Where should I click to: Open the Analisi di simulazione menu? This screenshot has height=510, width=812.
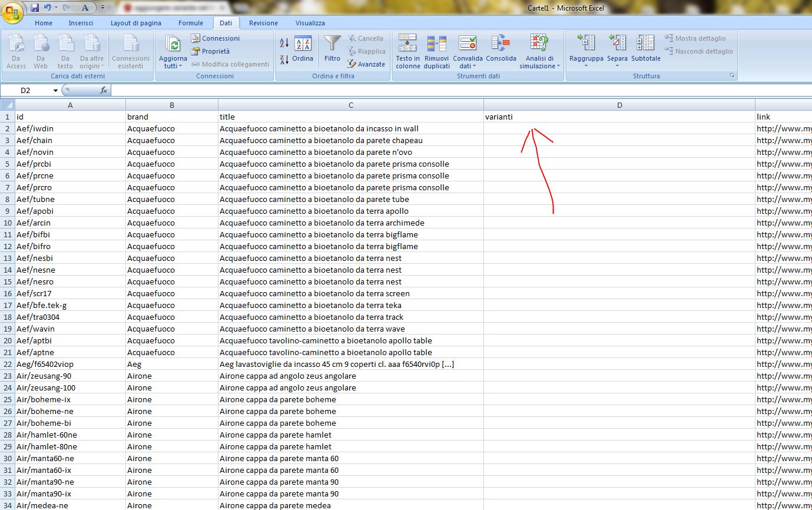tap(539, 52)
